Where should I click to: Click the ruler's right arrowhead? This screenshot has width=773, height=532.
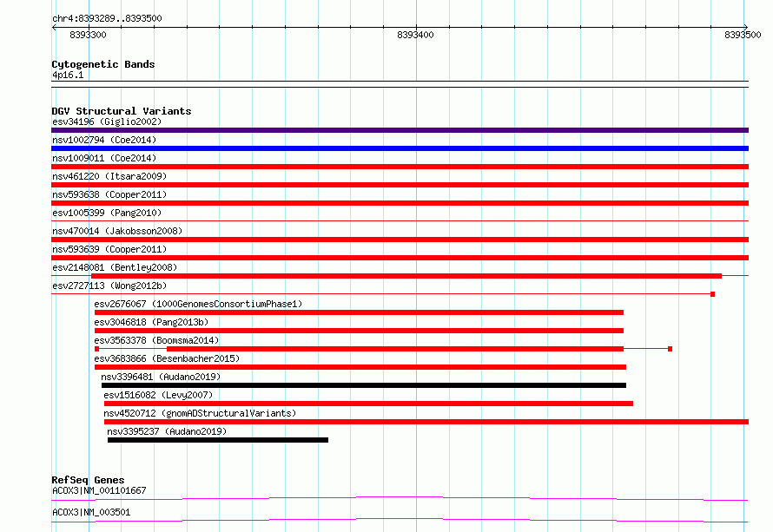pyautogui.click(x=745, y=27)
